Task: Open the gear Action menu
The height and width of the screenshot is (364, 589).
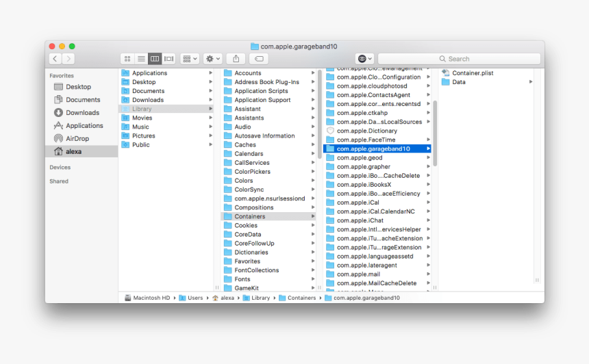Action: pyautogui.click(x=213, y=59)
